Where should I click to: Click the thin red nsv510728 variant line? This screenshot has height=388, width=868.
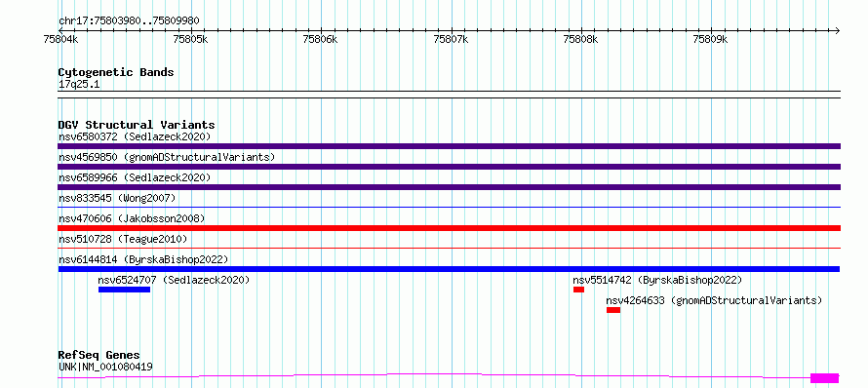coord(449,249)
